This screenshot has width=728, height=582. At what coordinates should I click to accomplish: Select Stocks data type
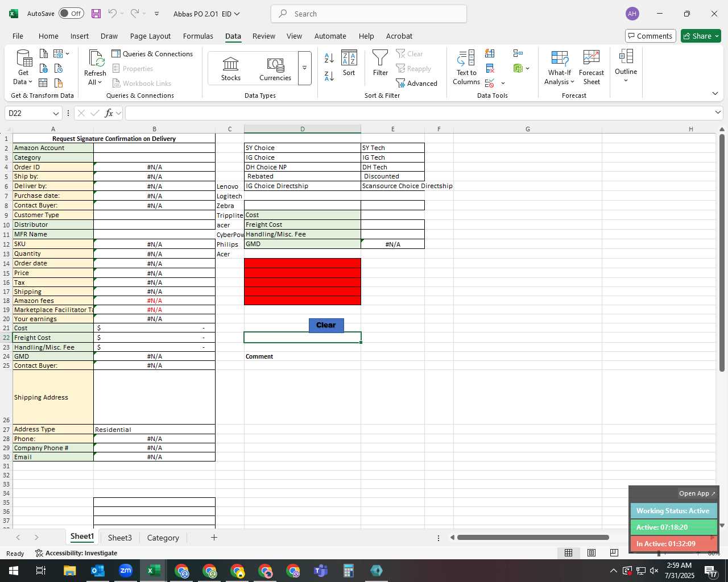231,68
